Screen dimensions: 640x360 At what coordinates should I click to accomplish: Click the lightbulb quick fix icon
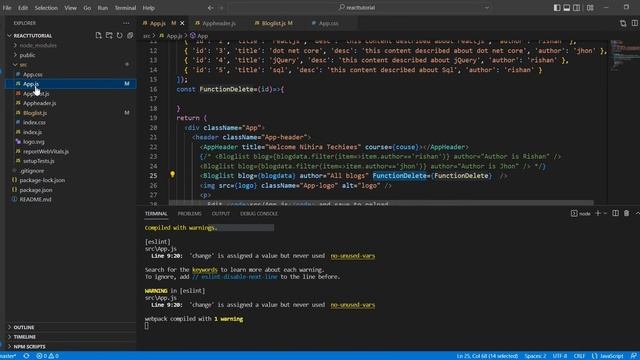coord(173,175)
